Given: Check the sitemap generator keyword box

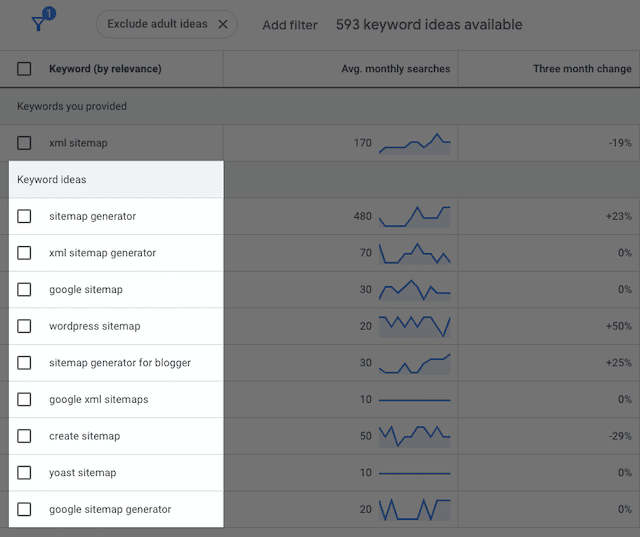Looking at the screenshot, I should 24,216.
